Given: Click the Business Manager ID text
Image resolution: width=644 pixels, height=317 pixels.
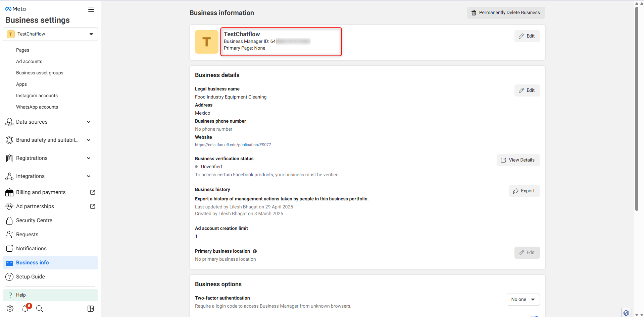Looking at the screenshot, I should pyautogui.click(x=267, y=41).
